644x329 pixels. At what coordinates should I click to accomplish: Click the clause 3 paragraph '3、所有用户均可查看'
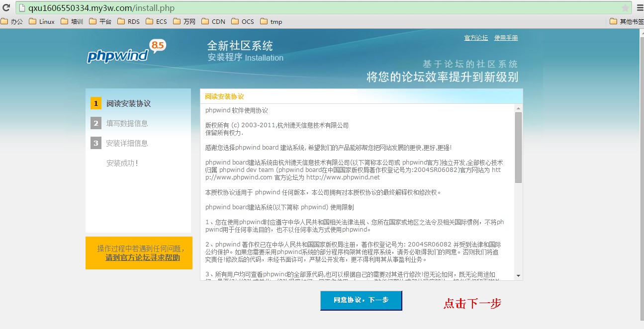[354, 275]
